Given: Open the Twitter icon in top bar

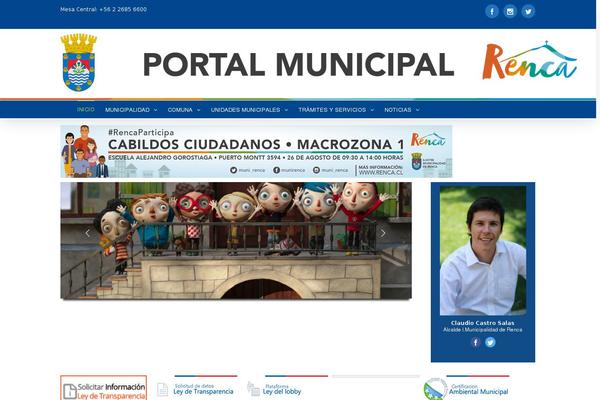Looking at the screenshot, I should point(528,11).
